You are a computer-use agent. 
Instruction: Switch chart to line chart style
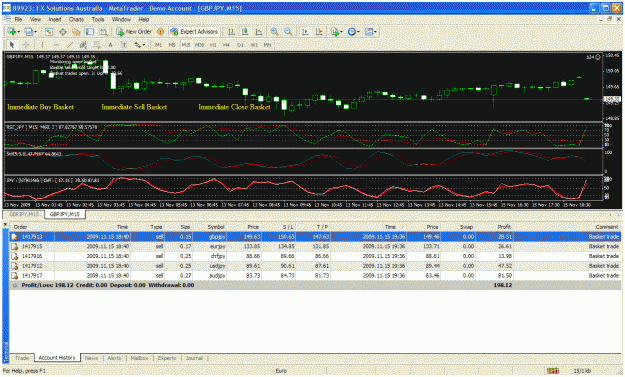259,31
